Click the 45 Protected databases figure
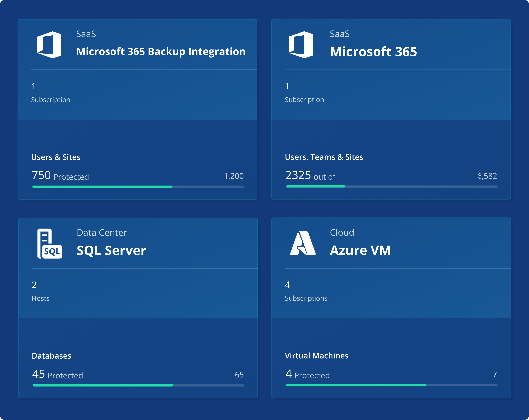This screenshot has height=420, width=529. pyautogui.click(x=57, y=374)
